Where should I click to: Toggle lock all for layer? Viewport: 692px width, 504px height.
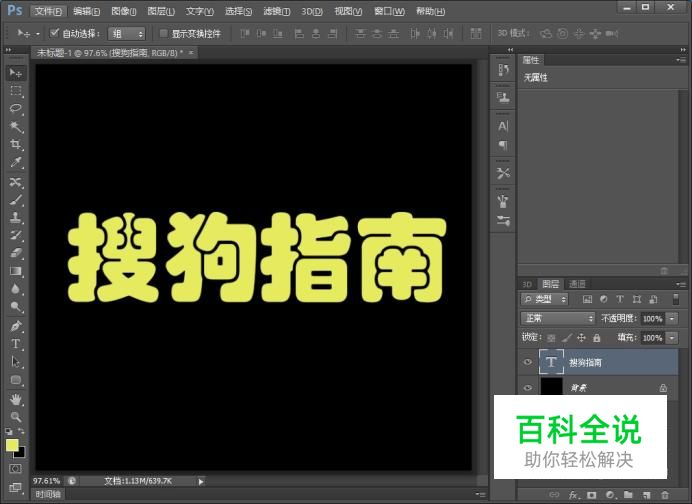597,338
